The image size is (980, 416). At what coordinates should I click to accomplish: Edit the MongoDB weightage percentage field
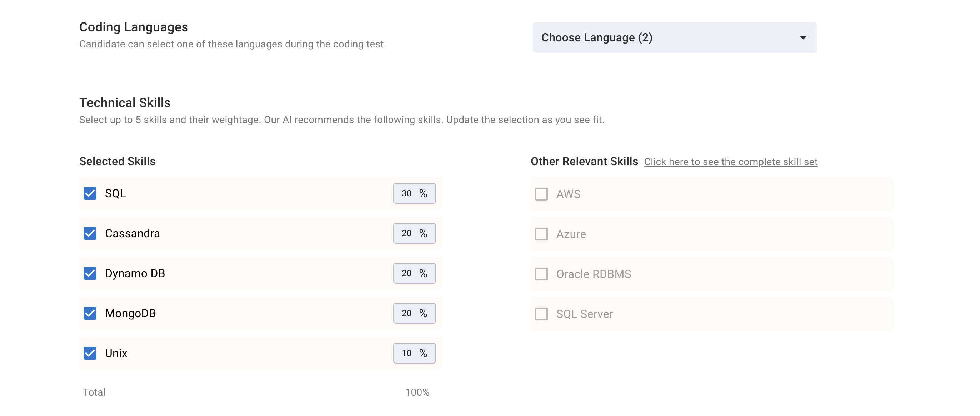[x=414, y=313]
